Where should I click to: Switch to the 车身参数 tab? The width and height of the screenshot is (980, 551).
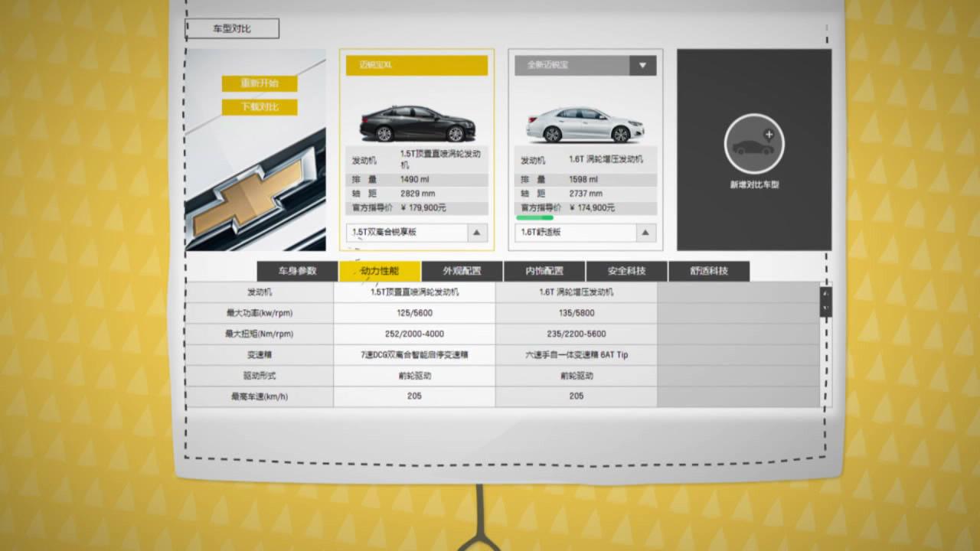(x=297, y=271)
